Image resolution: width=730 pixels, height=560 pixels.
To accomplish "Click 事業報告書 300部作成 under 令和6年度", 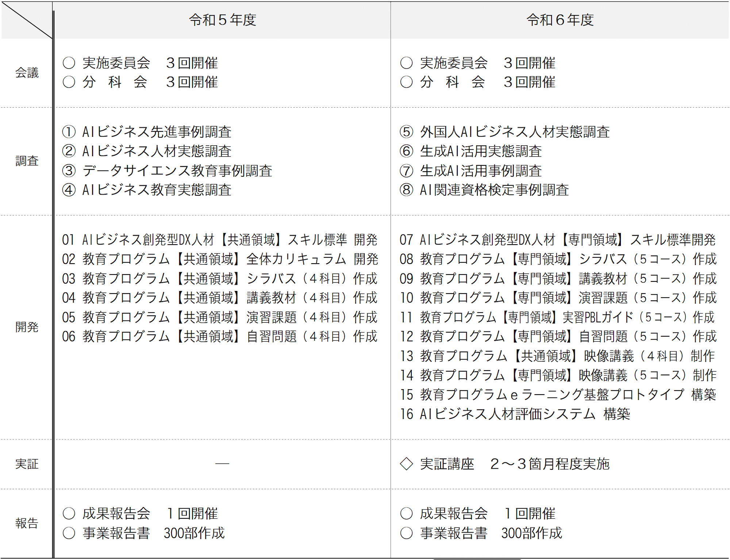I will coord(481,533).
